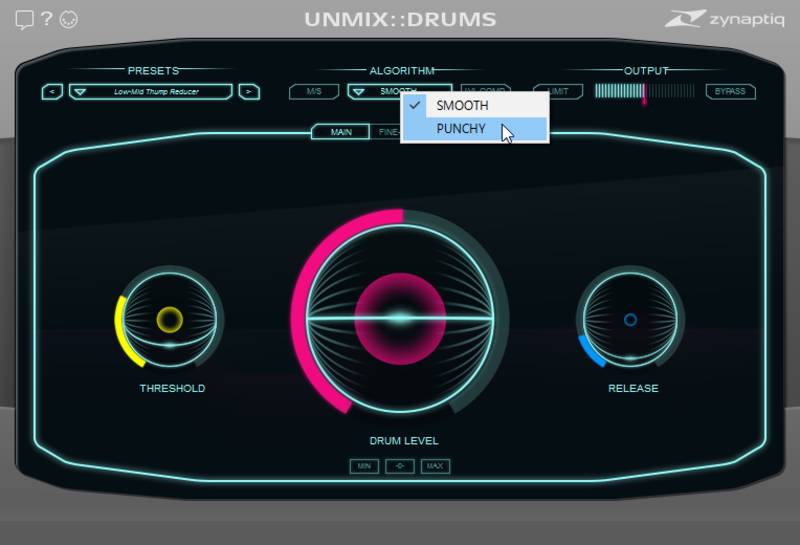Click the DRUM LEVEL knob
Screen dimensions: 800x545
pos(400,318)
